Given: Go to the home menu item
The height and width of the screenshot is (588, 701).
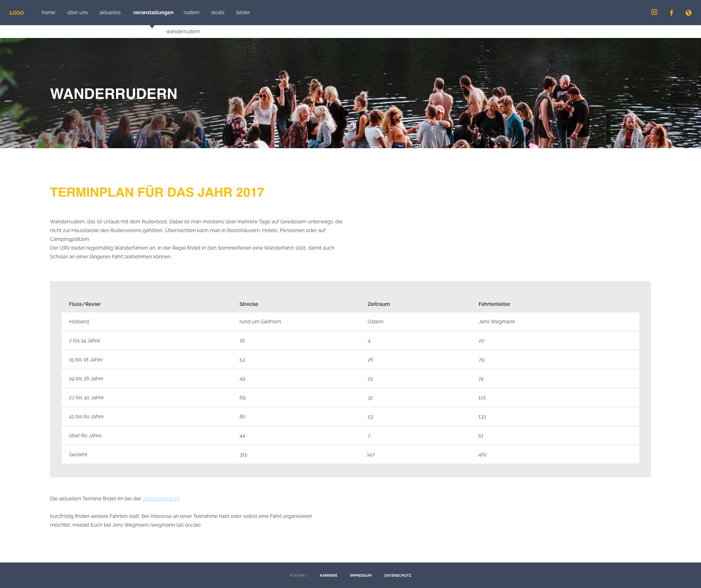Looking at the screenshot, I should pos(48,12).
